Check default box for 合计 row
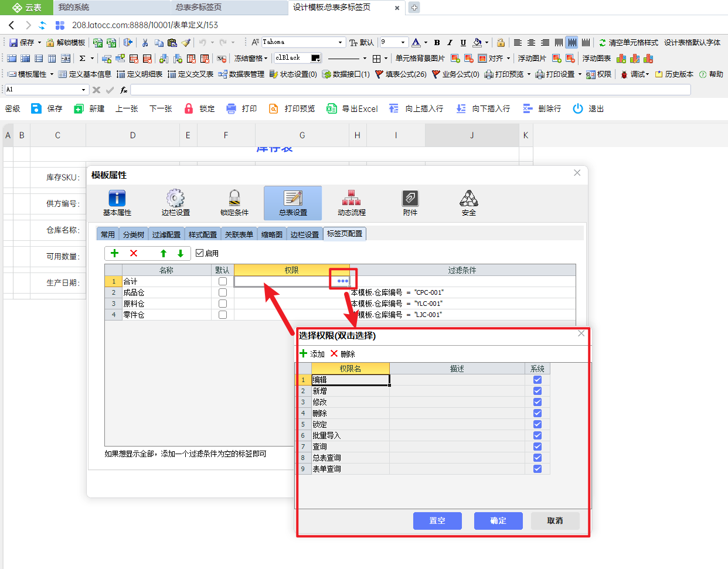The height and width of the screenshot is (569, 728). pos(223,281)
